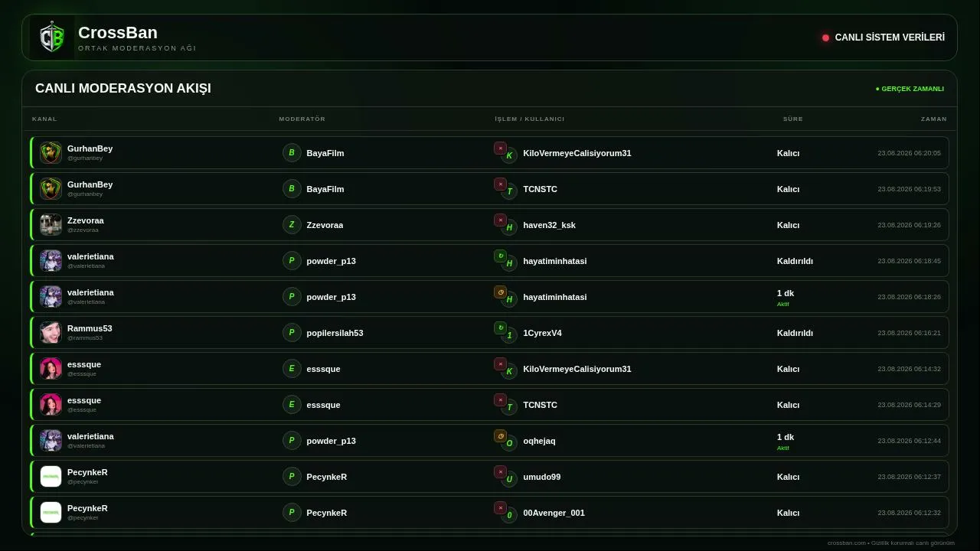
Task: Open user haven32_ksk
Action: (549, 225)
